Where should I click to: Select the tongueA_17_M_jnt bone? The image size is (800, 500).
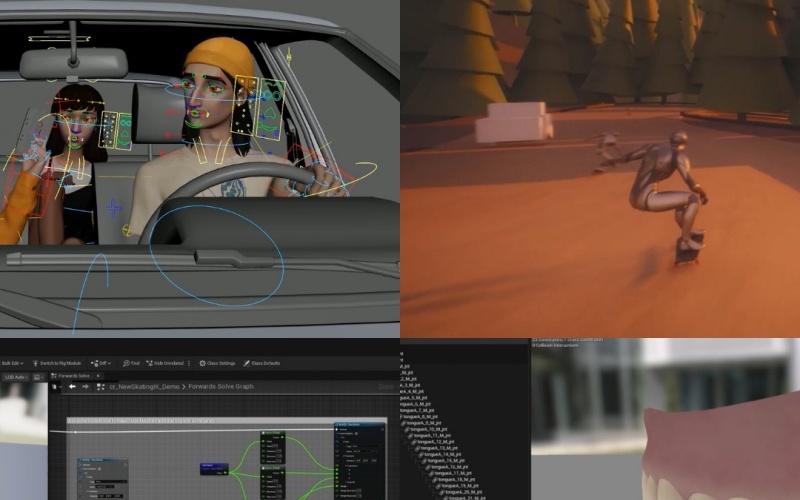pos(449,473)
